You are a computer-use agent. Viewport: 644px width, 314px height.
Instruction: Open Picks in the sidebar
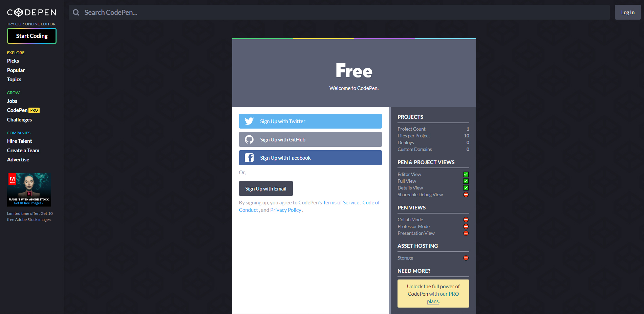coord(13,61)
